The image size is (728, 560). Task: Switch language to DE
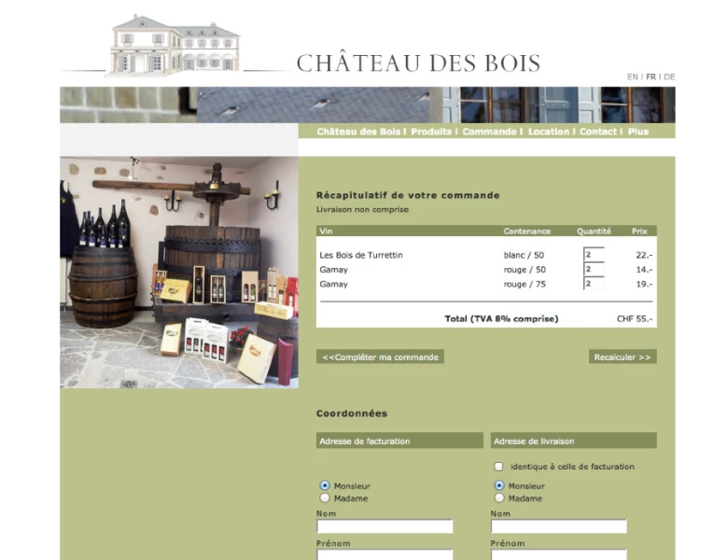pyautogui.click(x=669, y=77)
